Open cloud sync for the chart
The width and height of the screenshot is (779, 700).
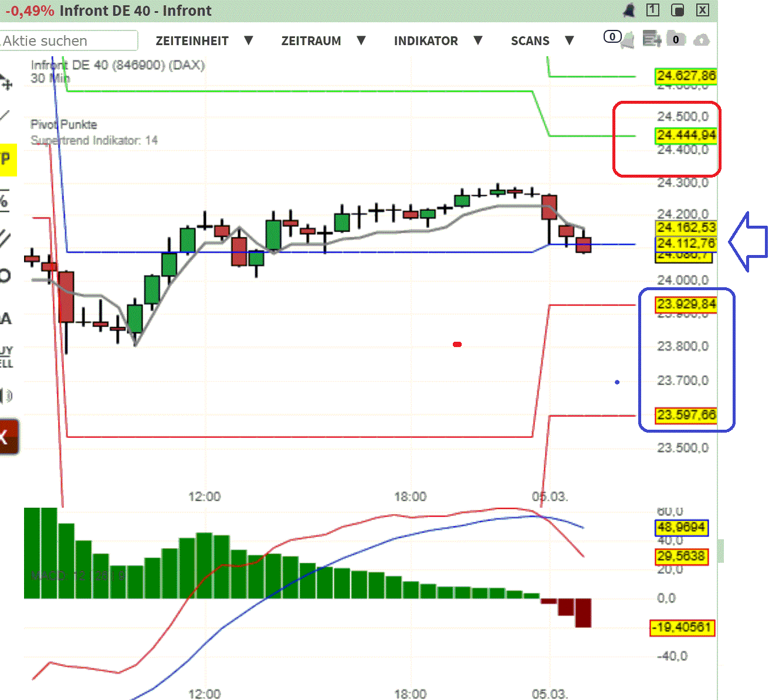[x=702, y=39]
